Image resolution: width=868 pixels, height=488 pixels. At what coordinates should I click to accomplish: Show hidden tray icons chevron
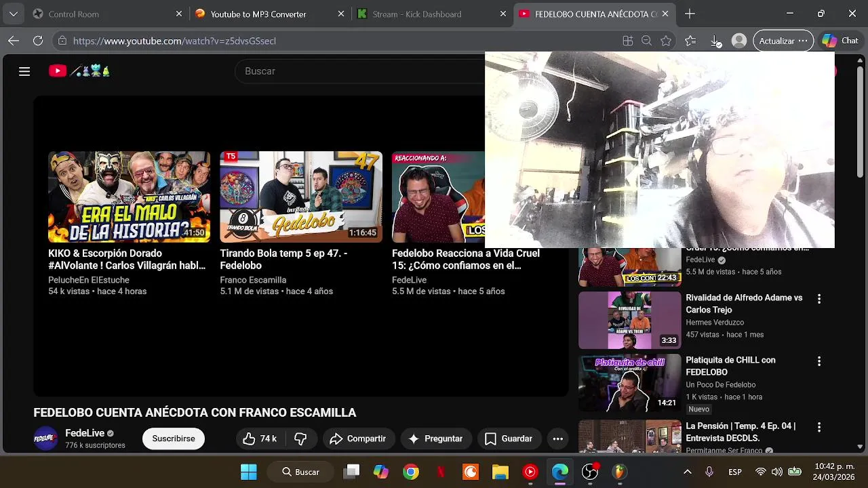687,472
